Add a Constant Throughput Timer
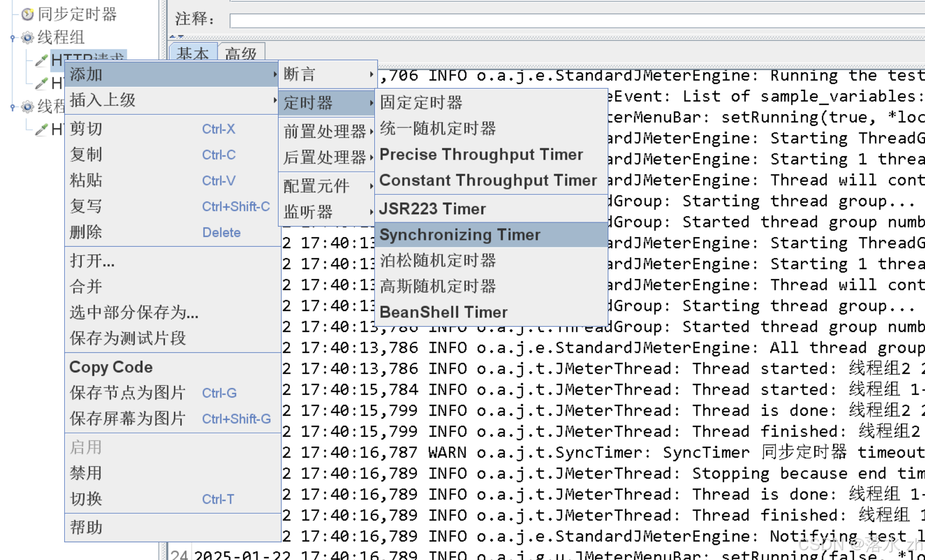The image size is (925, 560). pyautogui.click(x=491, y=181)
